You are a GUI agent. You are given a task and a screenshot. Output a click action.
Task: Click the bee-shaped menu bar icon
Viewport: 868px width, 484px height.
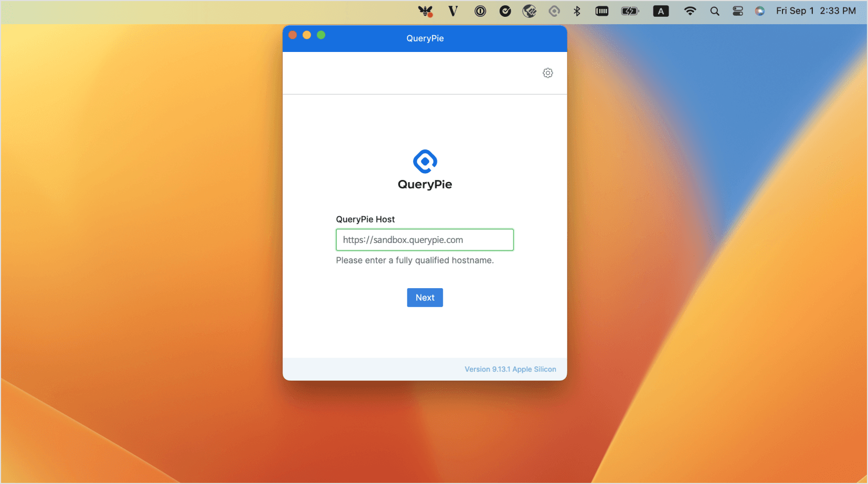point(426,10)
